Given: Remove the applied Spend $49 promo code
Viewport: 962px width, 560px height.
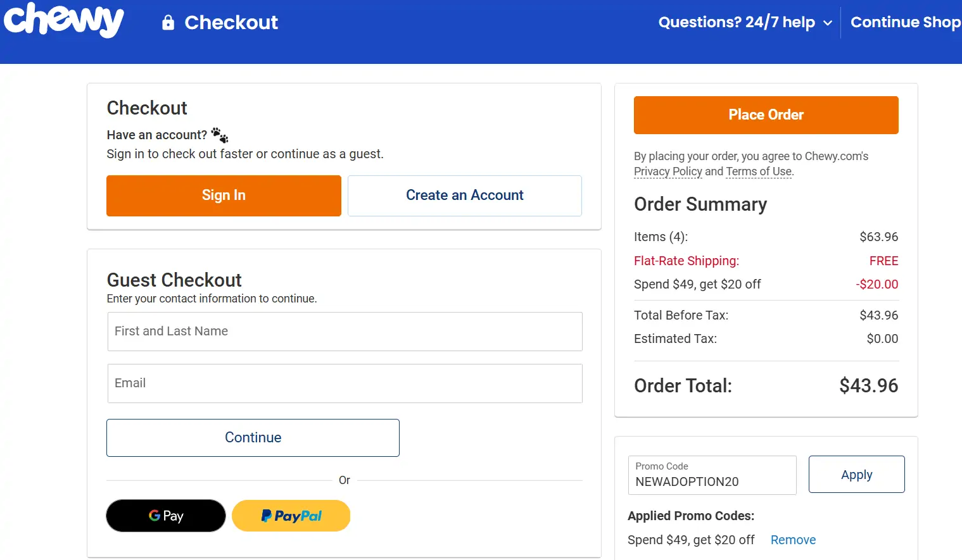Looking at the screenshot, I should [x=793, y=540].
